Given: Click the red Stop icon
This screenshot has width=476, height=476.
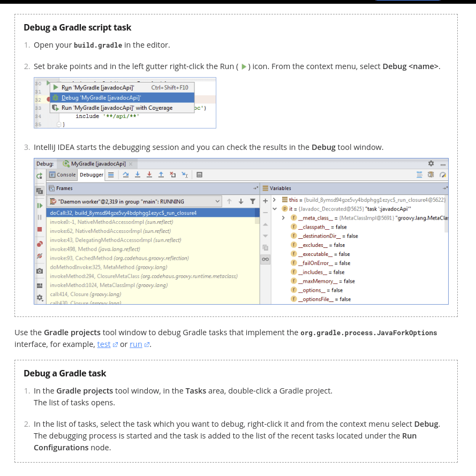Looking at the screenshot, I should pos(40,229).
